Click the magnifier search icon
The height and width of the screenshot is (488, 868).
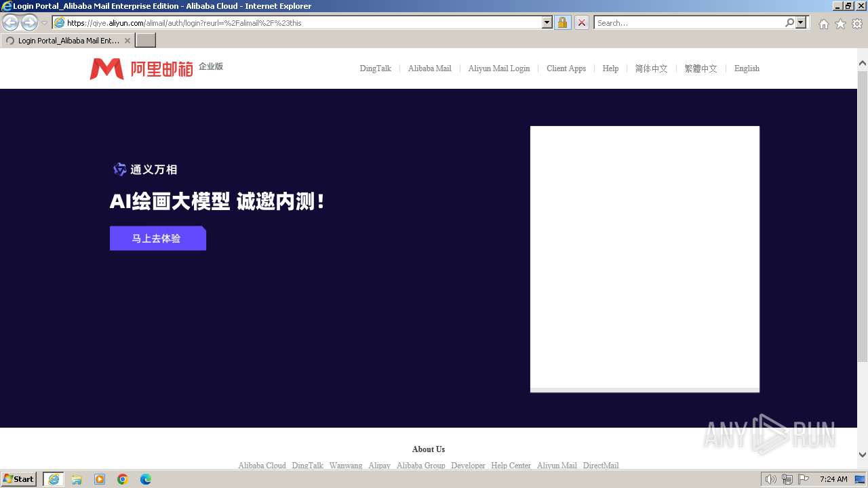[789, 22]
